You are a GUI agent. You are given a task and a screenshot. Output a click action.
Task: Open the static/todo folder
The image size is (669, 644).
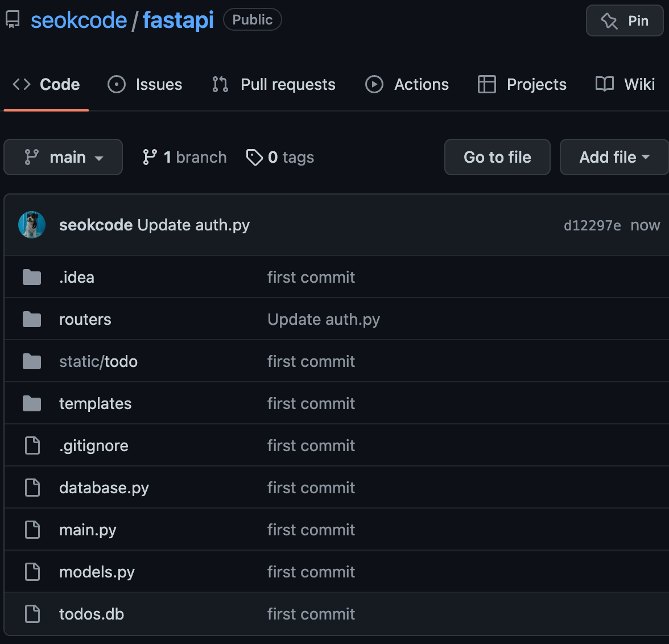(x=98, y=361)
